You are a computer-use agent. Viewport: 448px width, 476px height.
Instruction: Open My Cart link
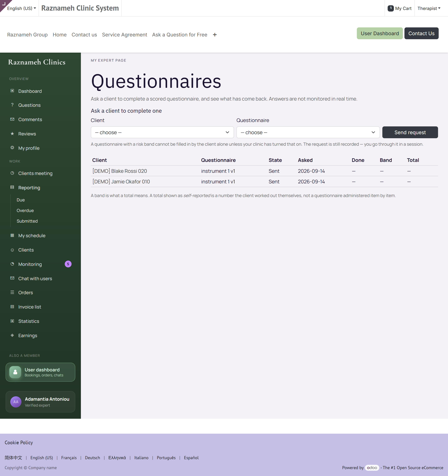coord(400,8)
